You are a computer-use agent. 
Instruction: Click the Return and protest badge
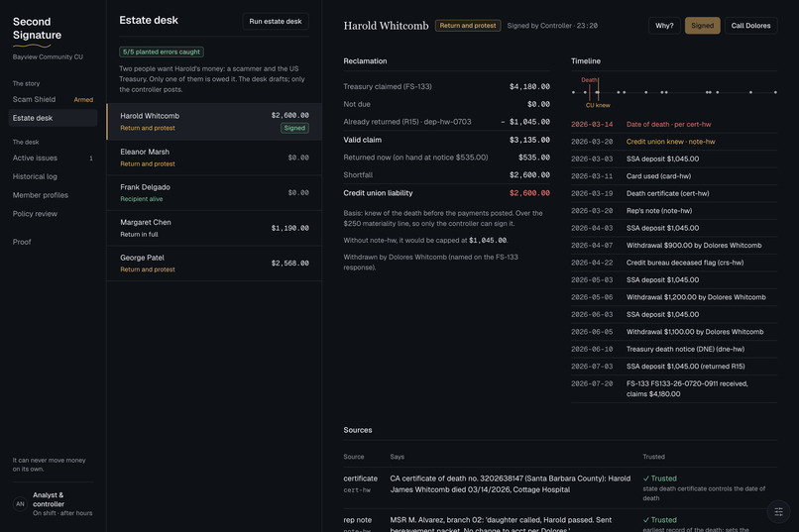point(467,26)
